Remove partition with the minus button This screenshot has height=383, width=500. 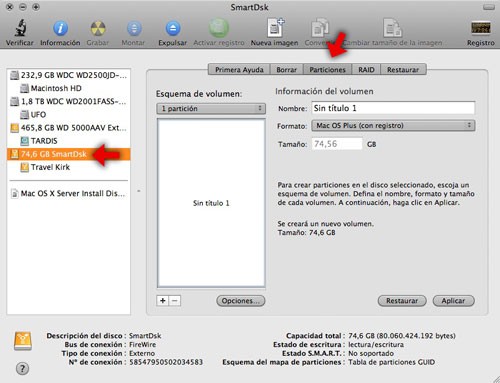(175, 301)
